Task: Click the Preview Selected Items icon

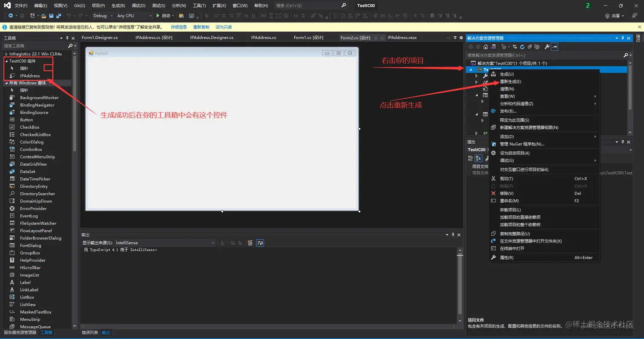Action: (x=555, y=46)
